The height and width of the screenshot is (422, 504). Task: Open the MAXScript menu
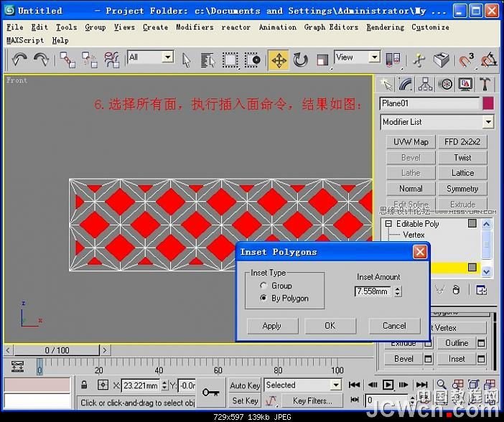[25, 40]
